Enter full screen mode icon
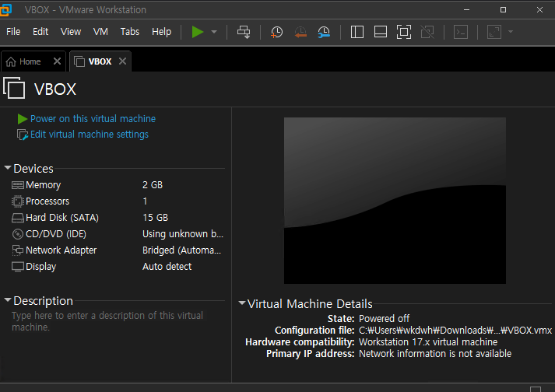 pyautogui.click(x=404, y=32)
